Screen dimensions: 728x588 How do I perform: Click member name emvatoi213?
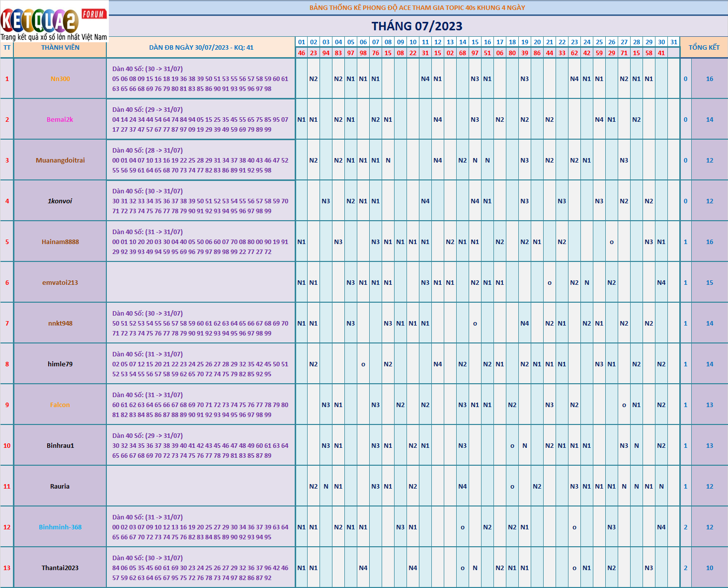[60, 283]
